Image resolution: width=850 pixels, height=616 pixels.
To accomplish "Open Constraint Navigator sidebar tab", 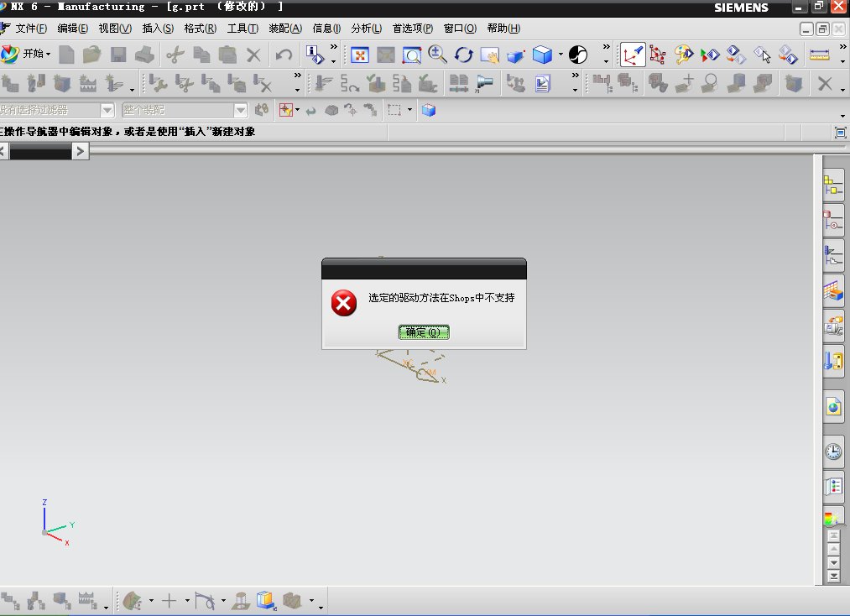I will (x=833, y=221).
